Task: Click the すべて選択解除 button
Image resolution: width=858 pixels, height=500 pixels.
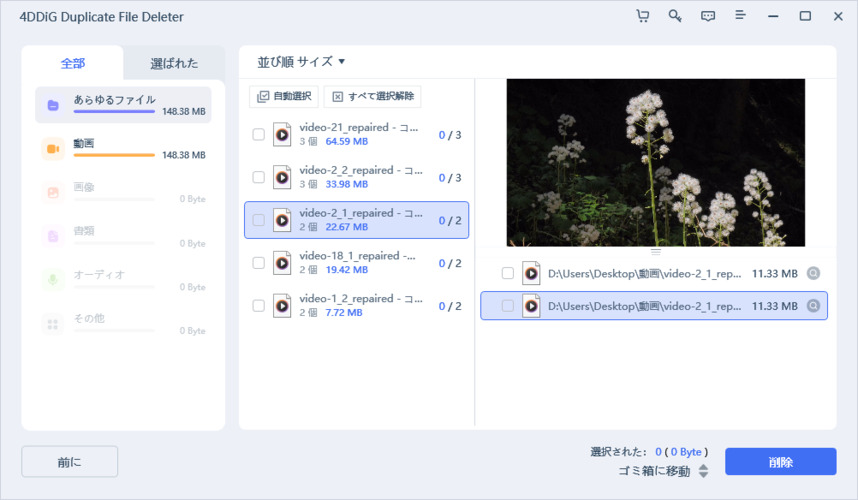Action: pos(373,96)
